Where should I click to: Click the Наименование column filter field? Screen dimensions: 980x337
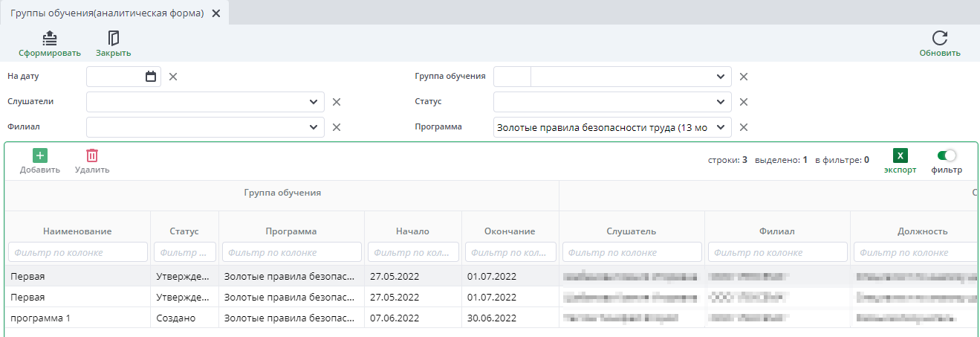(78, 252)
